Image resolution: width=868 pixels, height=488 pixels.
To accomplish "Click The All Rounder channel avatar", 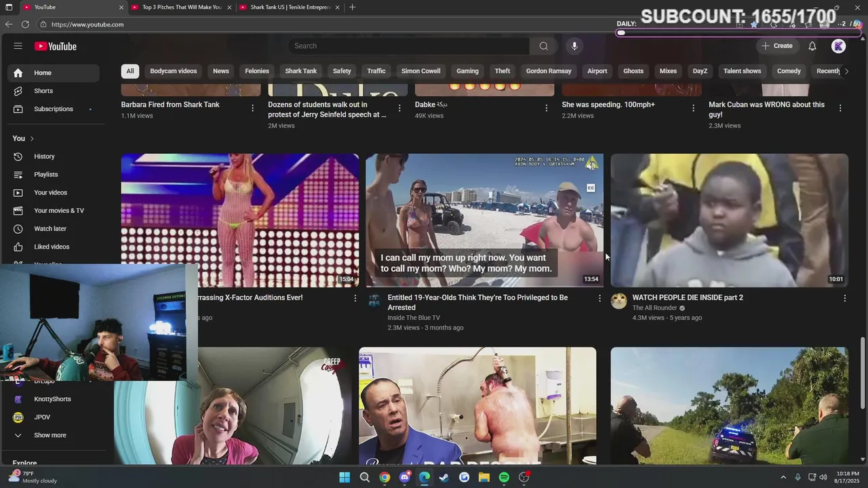I will point(618,301).
